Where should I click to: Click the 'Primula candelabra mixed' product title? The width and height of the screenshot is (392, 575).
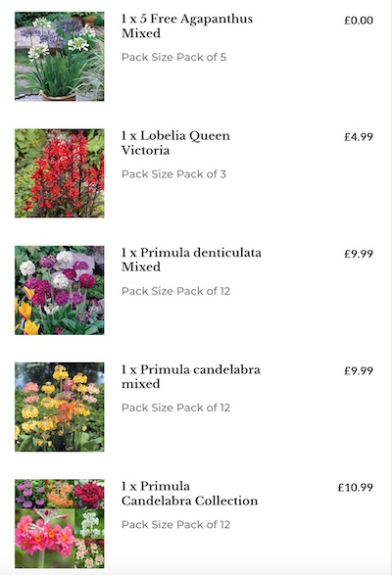[x=191, y=376]
